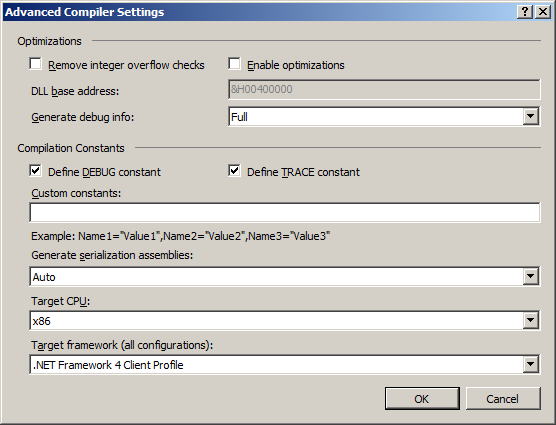Uncheck Define TRACE constant

click(234, 171)
